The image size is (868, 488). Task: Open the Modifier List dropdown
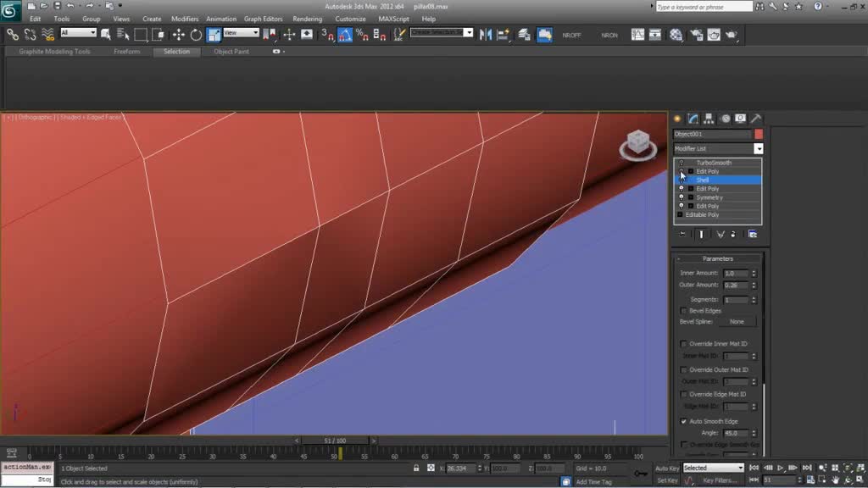pyautogui.click(x=758, y=148)
